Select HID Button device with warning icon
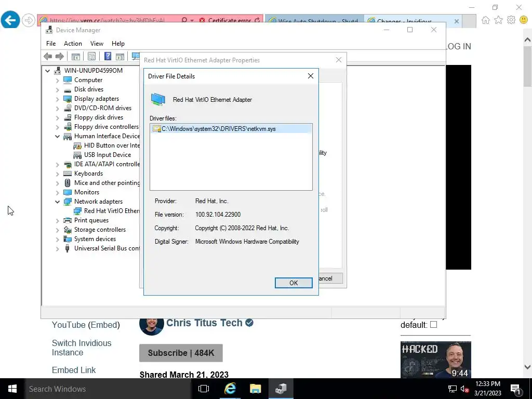 pyautogui.click(x=77, y=145)
